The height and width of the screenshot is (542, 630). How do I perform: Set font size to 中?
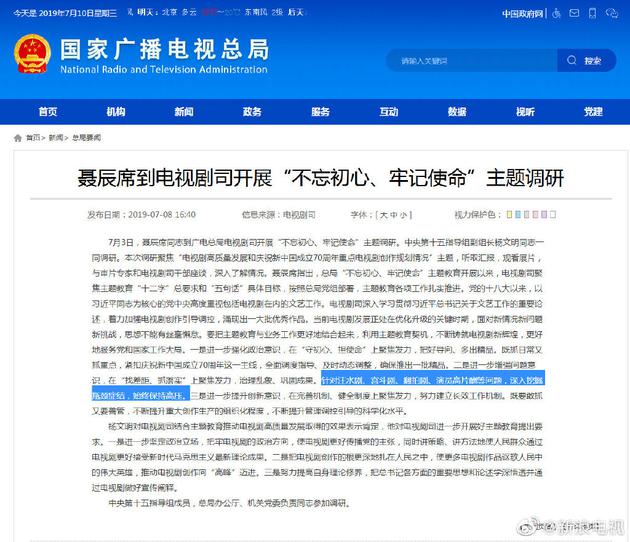(x=393, y=215)
